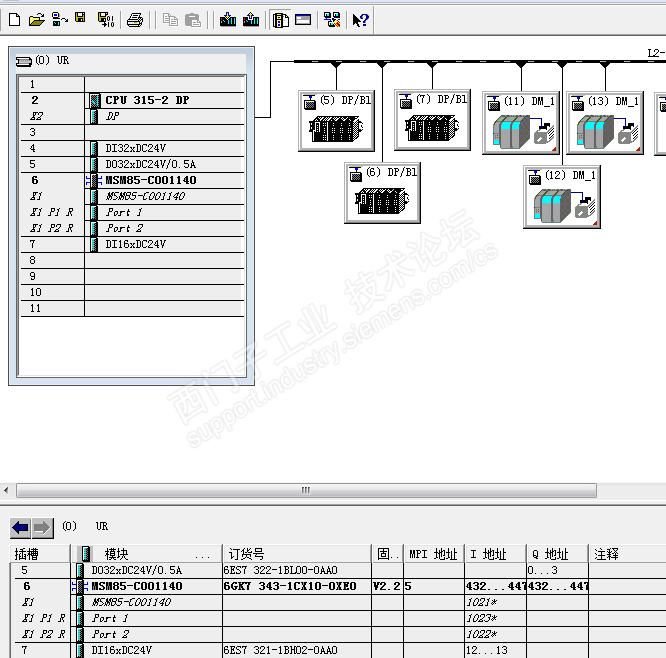
Task: Click the Copy toolbar icon
Action: pyautogui.click(x=170, y=20)
